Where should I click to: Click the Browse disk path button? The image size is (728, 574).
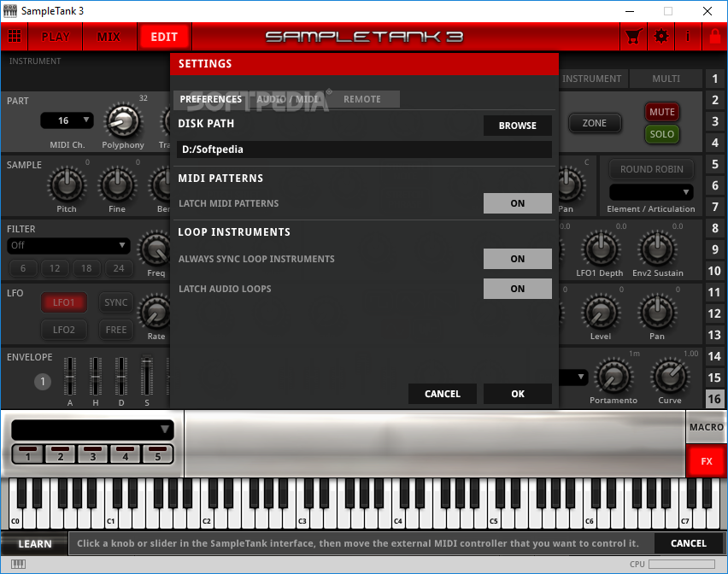coord(517,126)
